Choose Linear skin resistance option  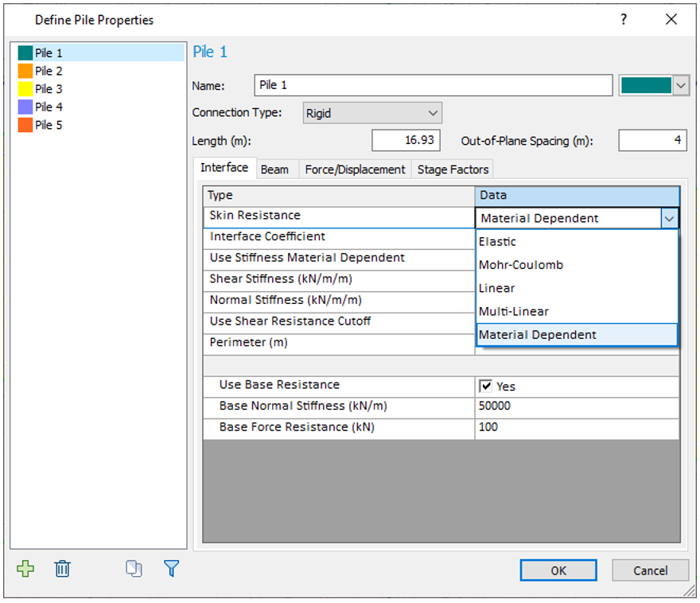[577, 288]
